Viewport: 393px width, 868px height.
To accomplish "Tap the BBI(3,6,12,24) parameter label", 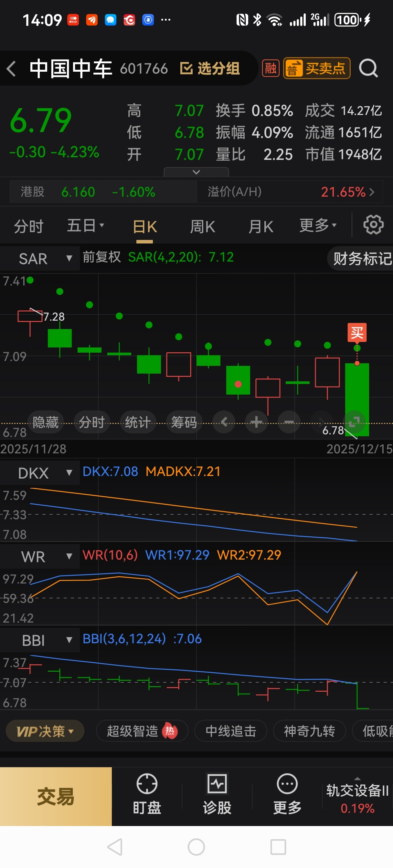I will 142,638.
